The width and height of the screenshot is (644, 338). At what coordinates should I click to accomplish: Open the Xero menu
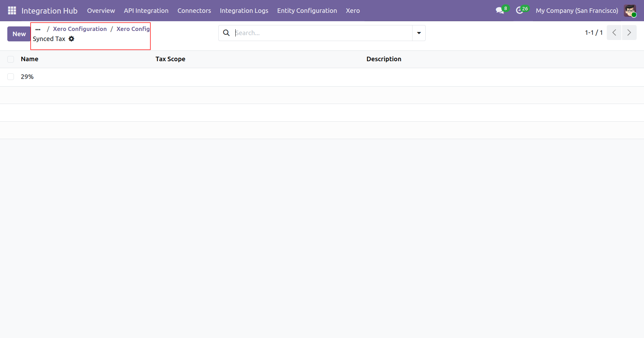(x=353, y=10)
